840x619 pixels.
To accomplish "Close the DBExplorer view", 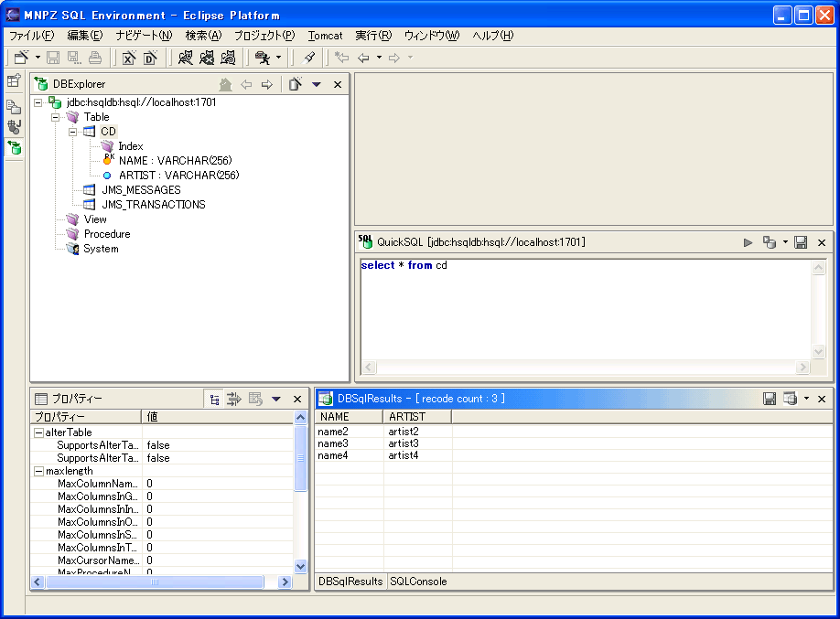I will click(x=338, y=85).
